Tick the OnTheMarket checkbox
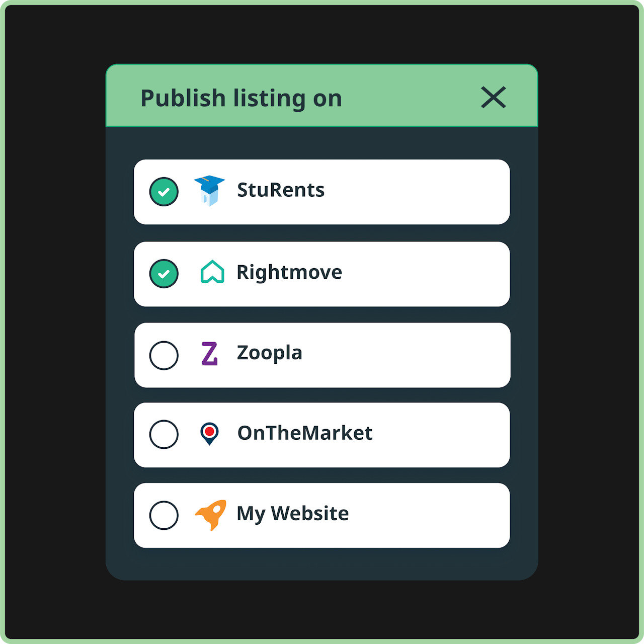This screenshot has height=644, width=644. coord(164,434)
